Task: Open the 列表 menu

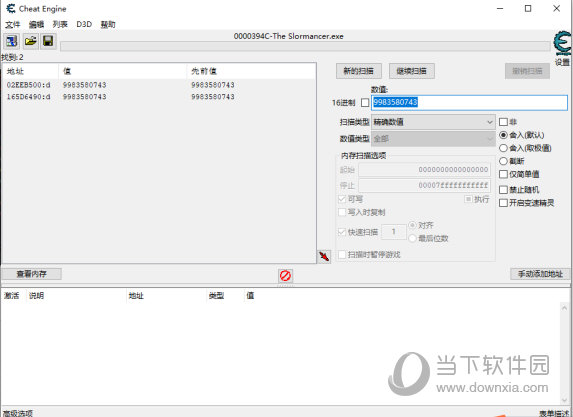Action: point(60,24)
